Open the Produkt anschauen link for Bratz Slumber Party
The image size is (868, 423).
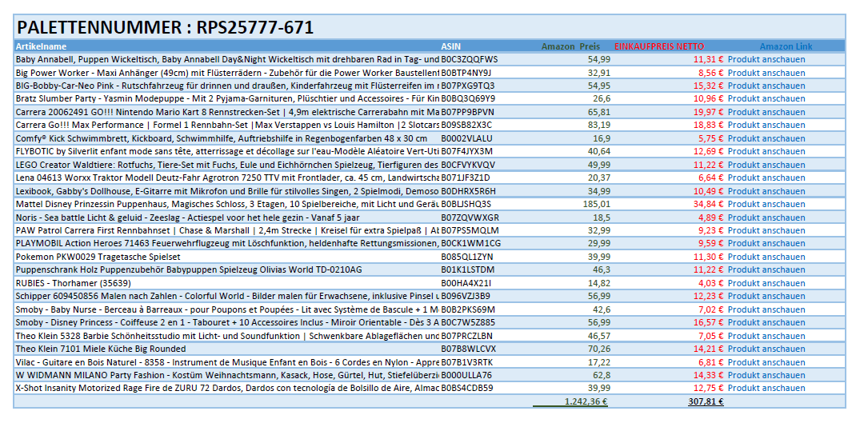coord(766,98)
